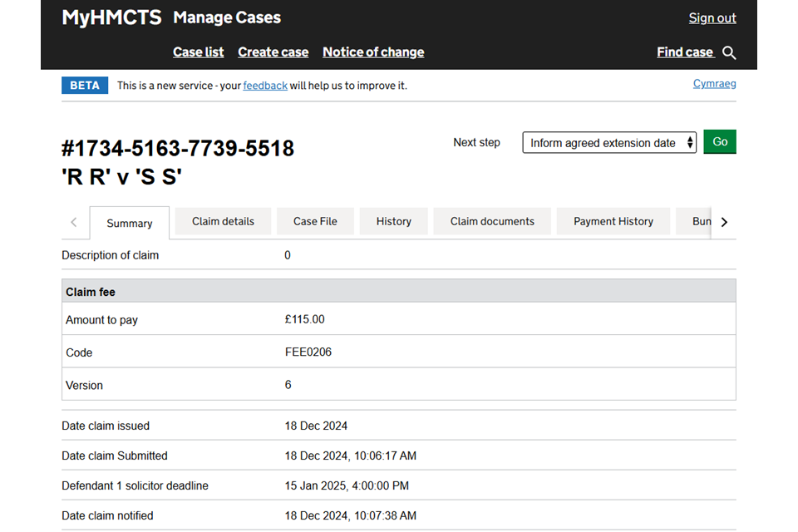Open Notice of change
The image size is (798, 532).
[373, 52]
